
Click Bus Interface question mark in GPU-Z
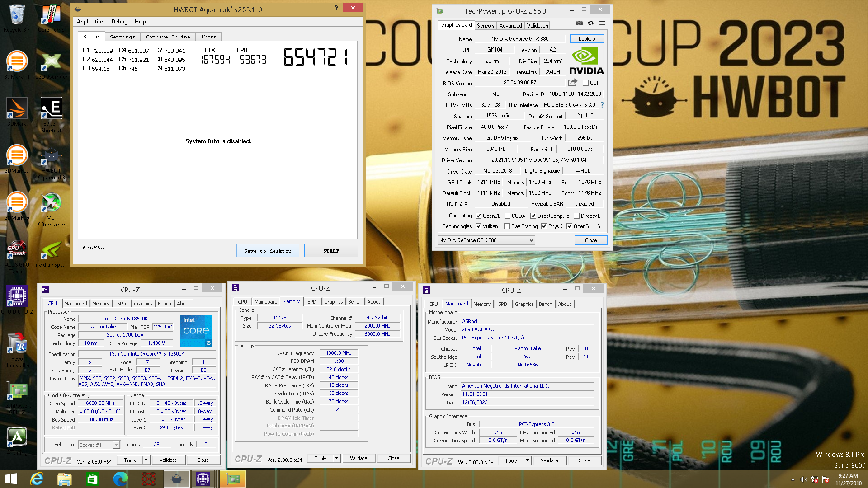pos(602,105)
